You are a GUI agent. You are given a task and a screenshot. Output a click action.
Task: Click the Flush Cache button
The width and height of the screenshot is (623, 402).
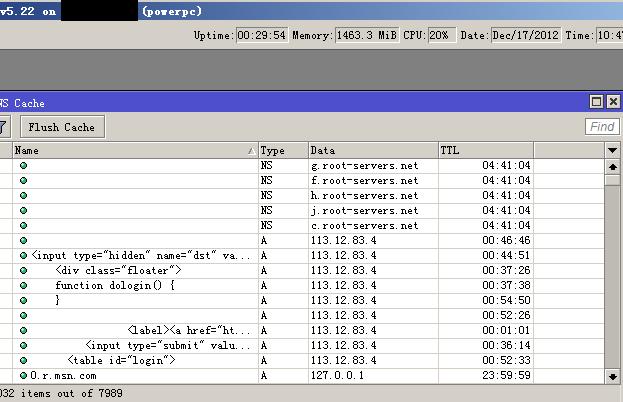pyautogui.click(x=62, y=127)
